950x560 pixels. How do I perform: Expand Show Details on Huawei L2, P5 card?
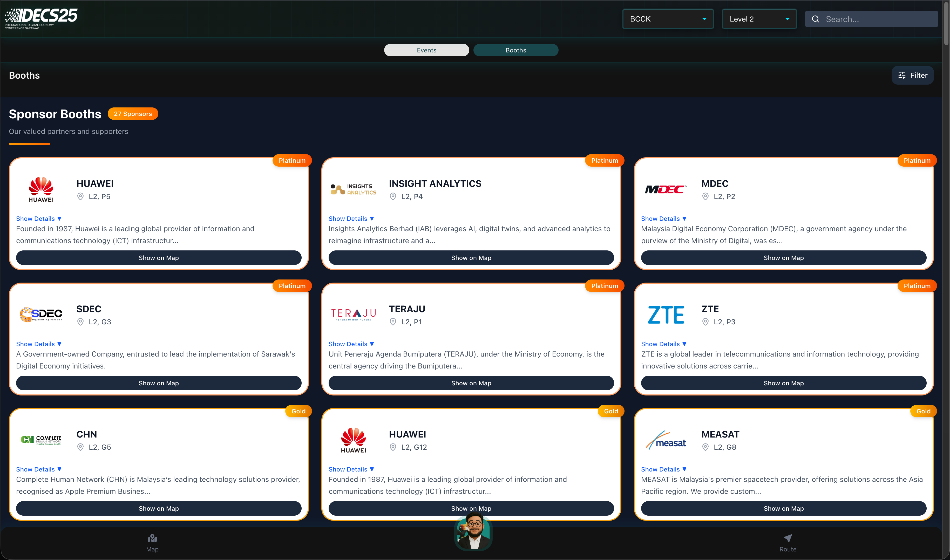click(x=39, y=218)
